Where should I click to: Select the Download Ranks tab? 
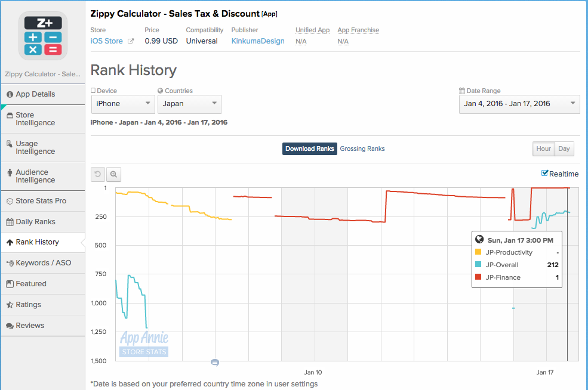click(x=310, y=148)
